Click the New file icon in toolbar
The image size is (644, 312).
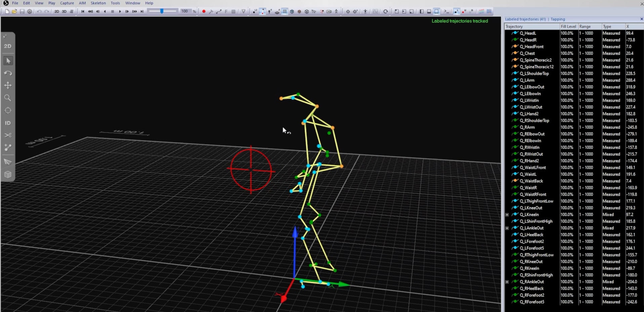(7, 11)
